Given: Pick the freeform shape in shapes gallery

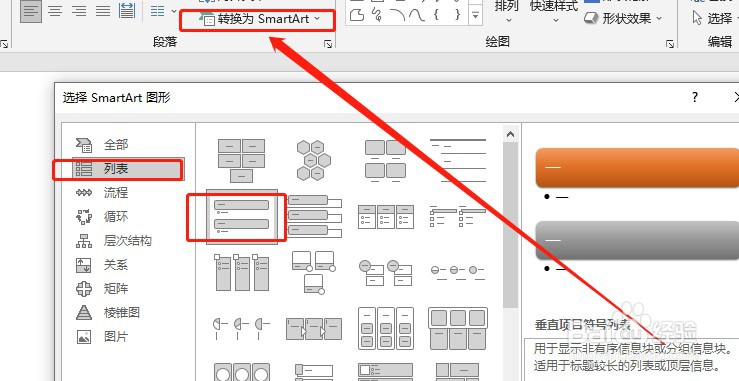Looking at the screenshot, I should 357,16.
